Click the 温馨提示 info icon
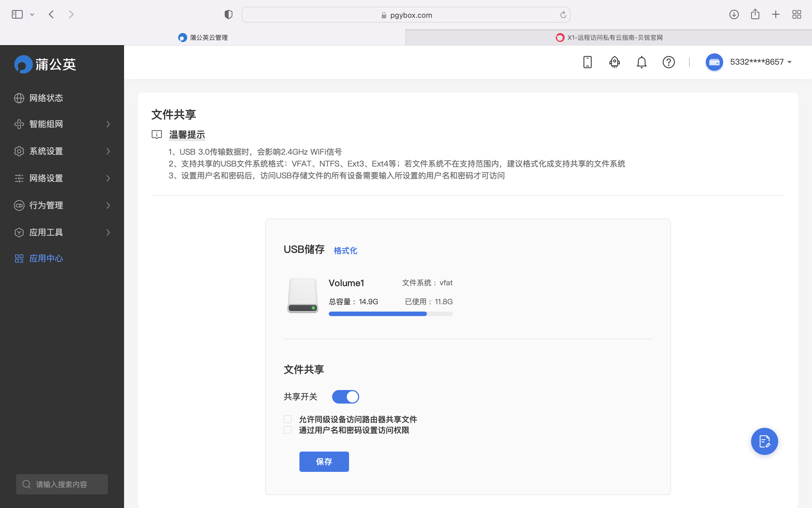 coord(157,135)
